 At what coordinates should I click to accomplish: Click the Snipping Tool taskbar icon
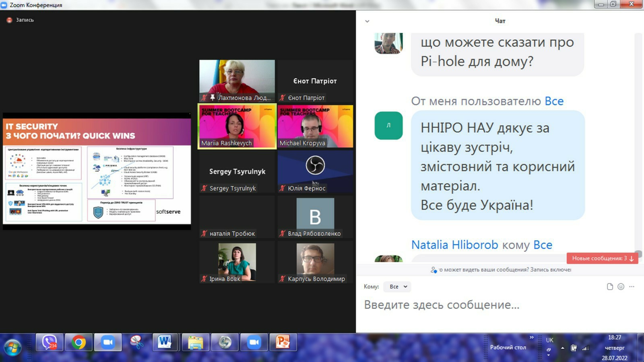(137, 343)
